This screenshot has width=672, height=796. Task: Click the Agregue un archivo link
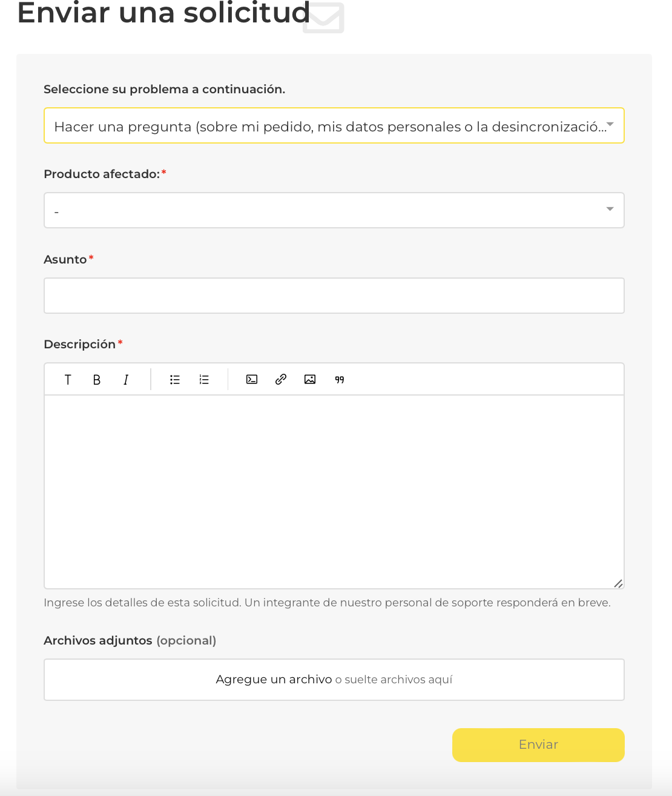pos(274,680)
